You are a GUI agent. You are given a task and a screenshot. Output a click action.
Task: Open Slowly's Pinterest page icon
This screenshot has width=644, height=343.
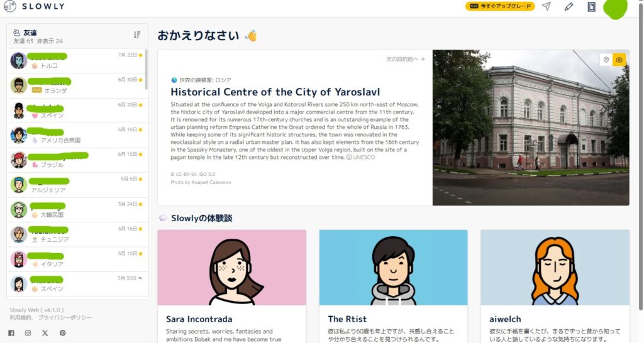(x=62, y=333)
